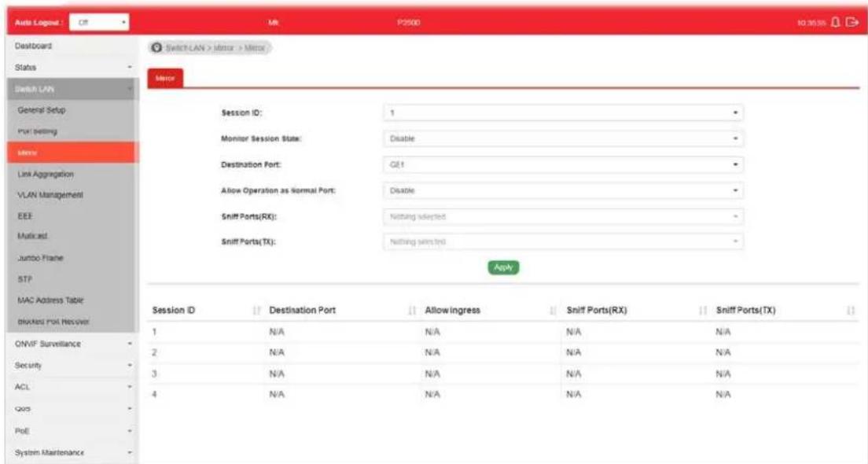Select the Mirror tab
Screen dimensions: 868x464
(x=165, y=79)
